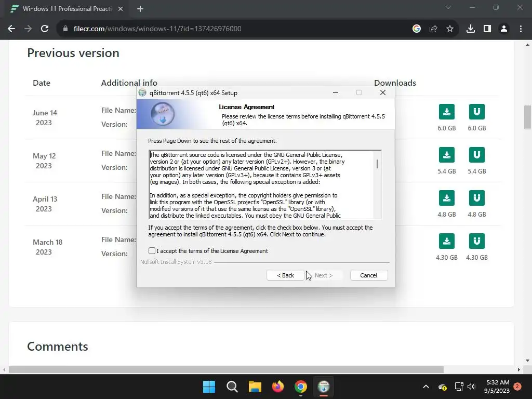Download the May 12 direct file
The width and height of the screenshot is (532, 399).
click(x=446, y=155)
